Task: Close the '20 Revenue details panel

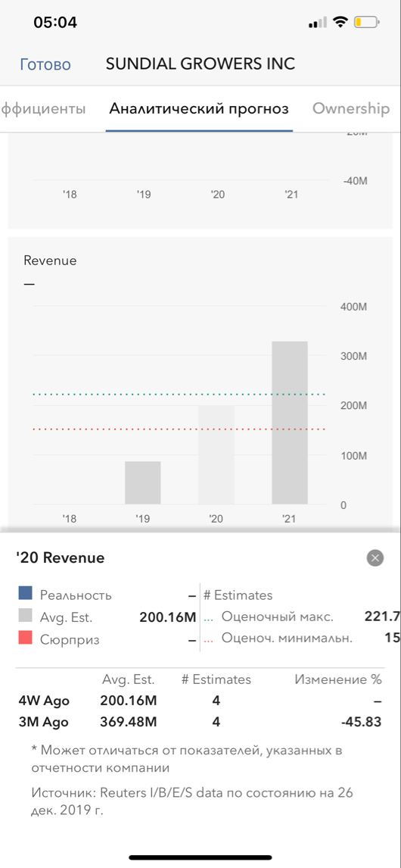Action: [x=375, y=558]
